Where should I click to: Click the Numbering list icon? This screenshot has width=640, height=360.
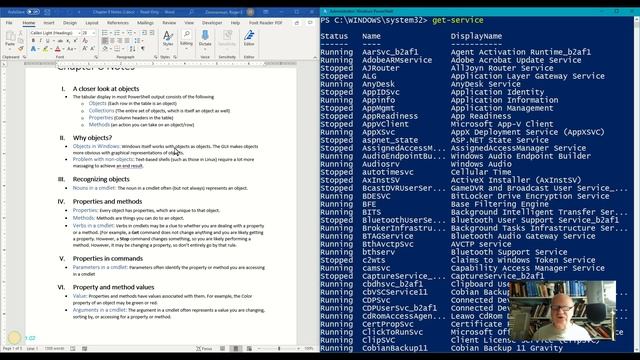coord(117,33)
